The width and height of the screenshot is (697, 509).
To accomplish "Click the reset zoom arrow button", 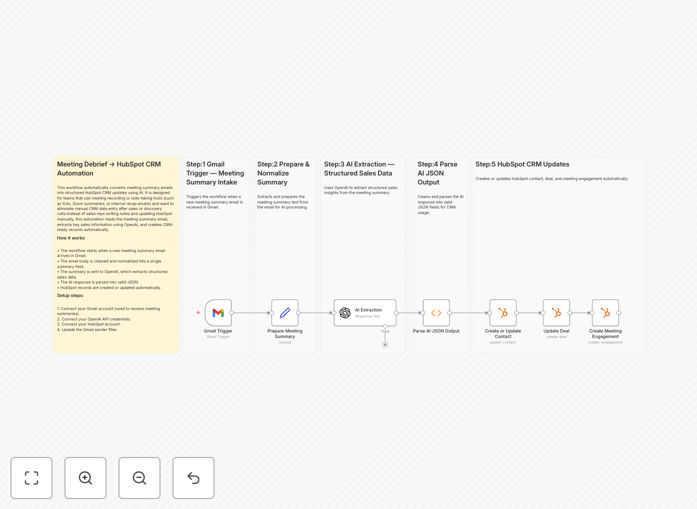I will pos(193,478).
